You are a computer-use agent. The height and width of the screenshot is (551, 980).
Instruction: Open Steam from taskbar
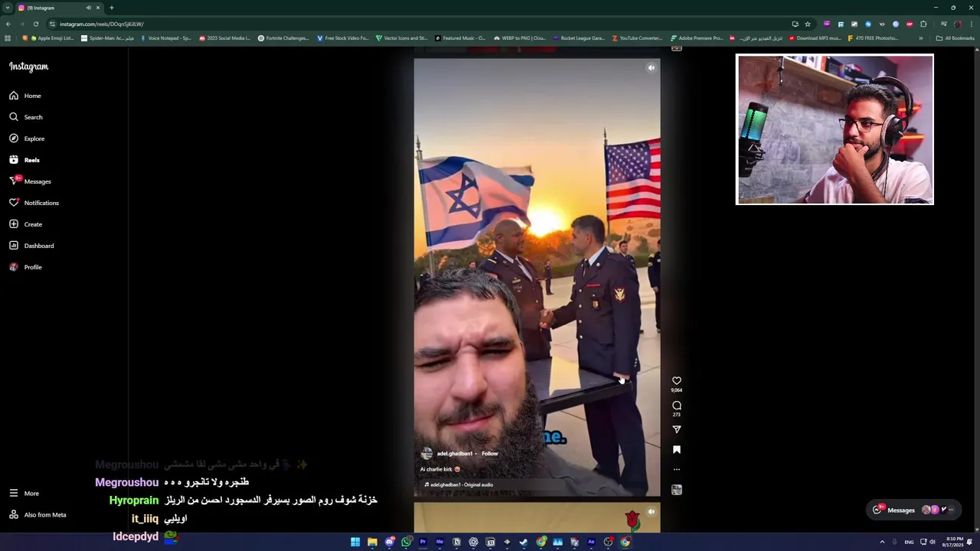[524, 542]
